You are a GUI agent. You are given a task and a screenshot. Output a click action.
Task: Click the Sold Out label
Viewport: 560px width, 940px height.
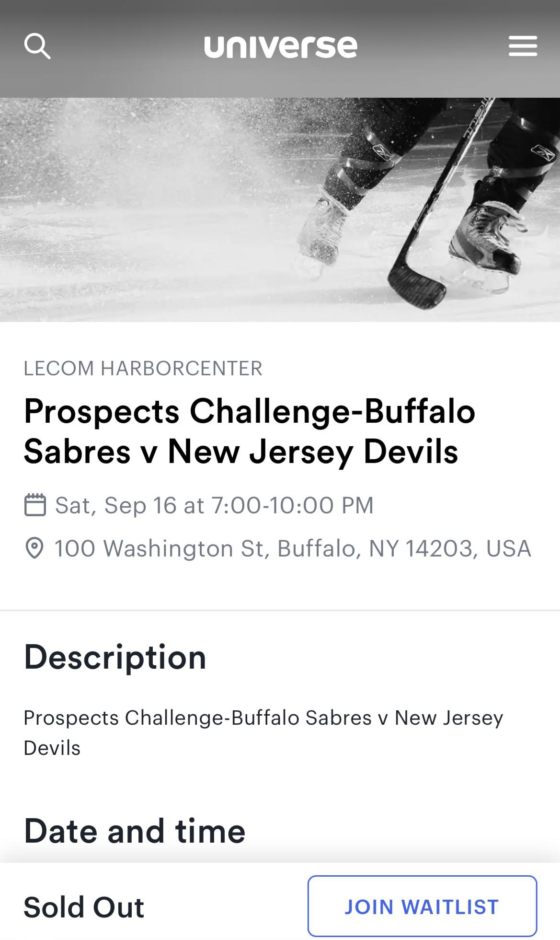(84, 907)
